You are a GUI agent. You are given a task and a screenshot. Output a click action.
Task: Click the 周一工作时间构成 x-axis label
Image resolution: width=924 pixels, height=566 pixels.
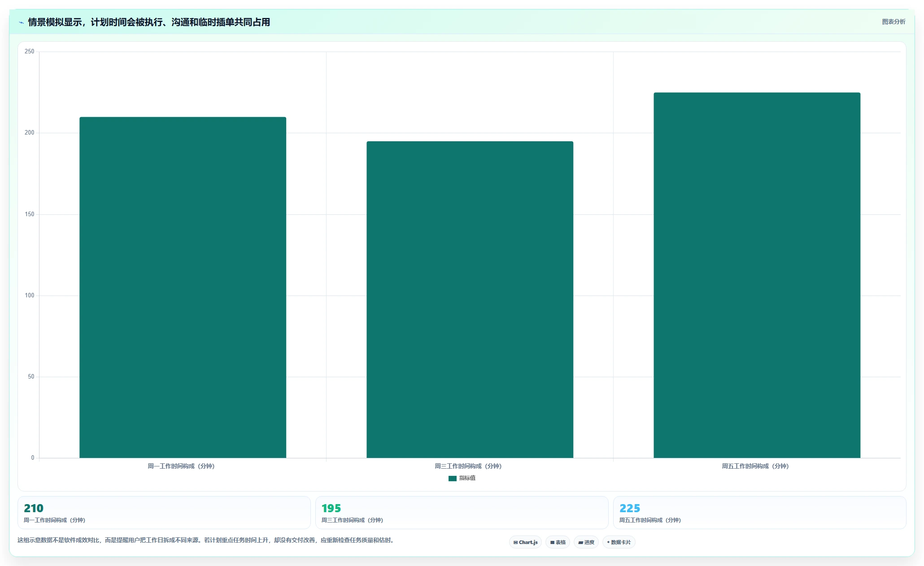(181, 466)
